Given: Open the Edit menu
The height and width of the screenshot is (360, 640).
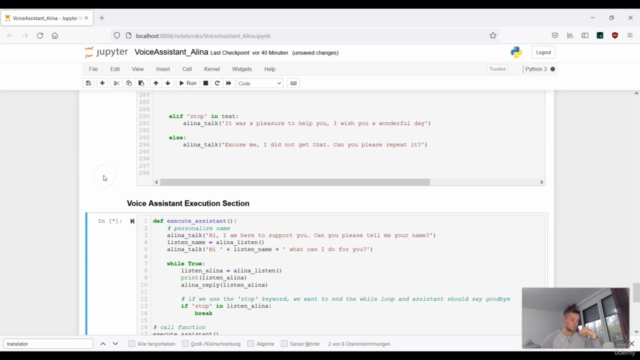Looking at the screenshot, I should point(115,69).
